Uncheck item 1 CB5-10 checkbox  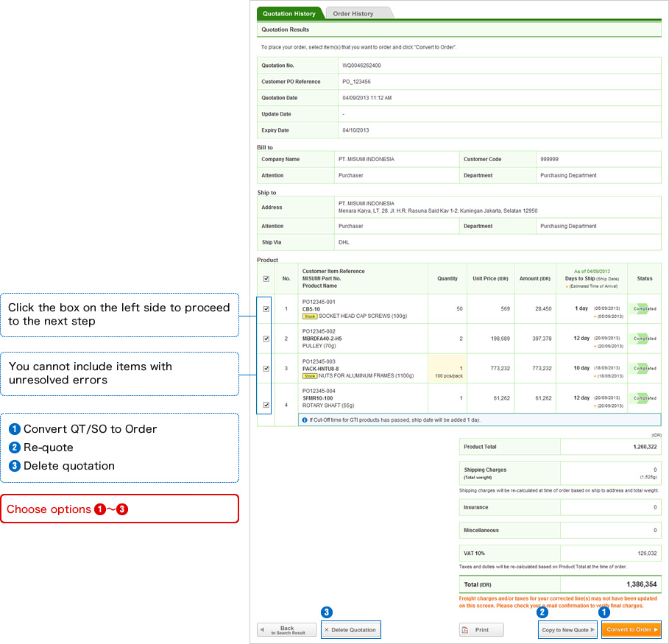click(x=266, y=309)
